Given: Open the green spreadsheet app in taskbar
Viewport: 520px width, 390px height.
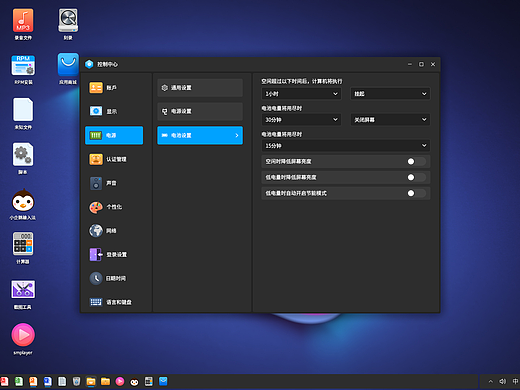Looking at the screenshot, I should [x=19, y=381].
